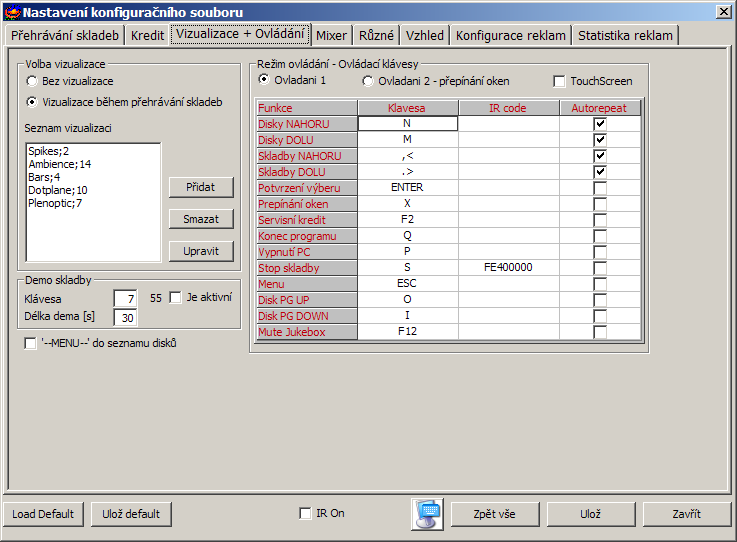
Task: Select Bars;4 in visualization list
Action: click(x=44, y=177)
